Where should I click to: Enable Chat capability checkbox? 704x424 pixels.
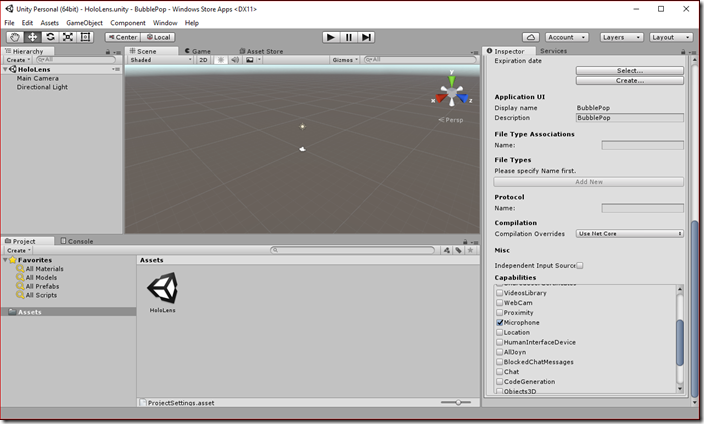coord(499,372)
